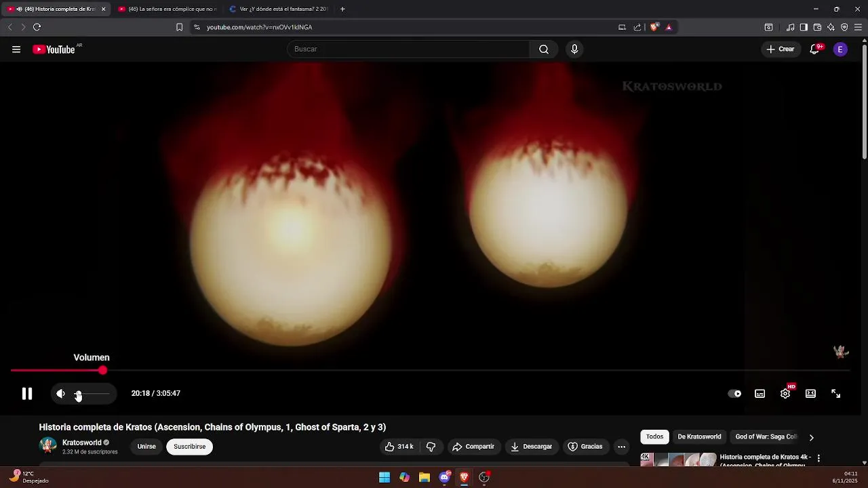Open the Brave VPN shield icon
868x488 pixels.
click(844, 27)
